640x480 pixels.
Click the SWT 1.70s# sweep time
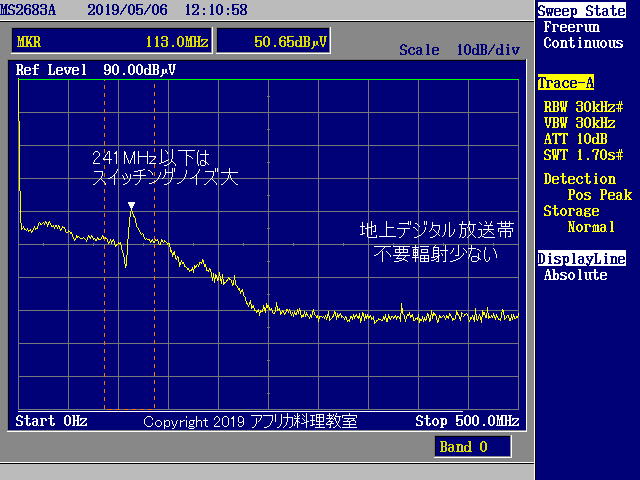[583, 155]
